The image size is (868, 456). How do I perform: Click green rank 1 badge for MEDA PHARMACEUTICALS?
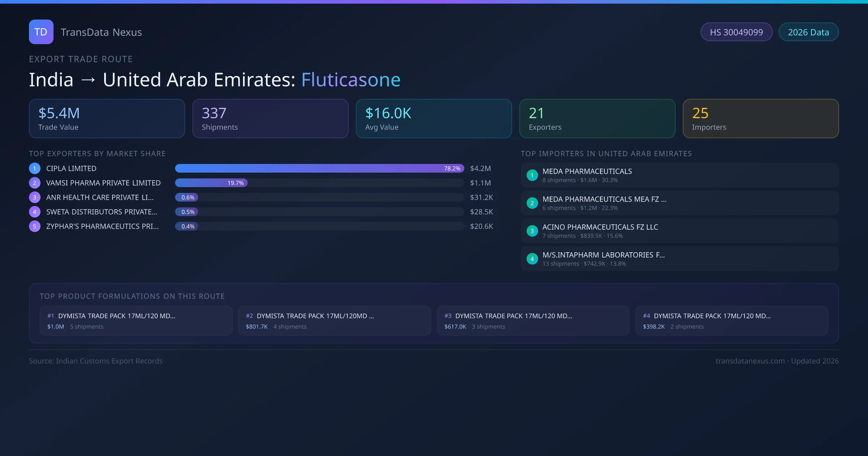click(532, 175)
